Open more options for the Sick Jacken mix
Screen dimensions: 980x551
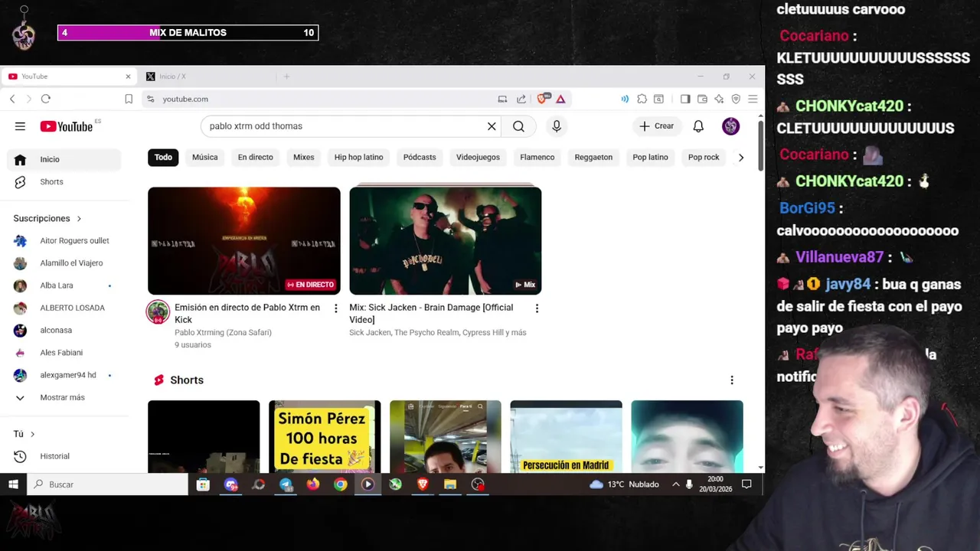tap(537, 308)
